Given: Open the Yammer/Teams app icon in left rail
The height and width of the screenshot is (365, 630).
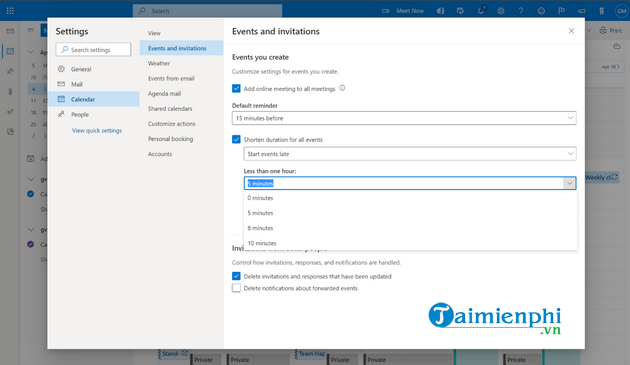Looking at the screenshot, I should pos(10,131).
